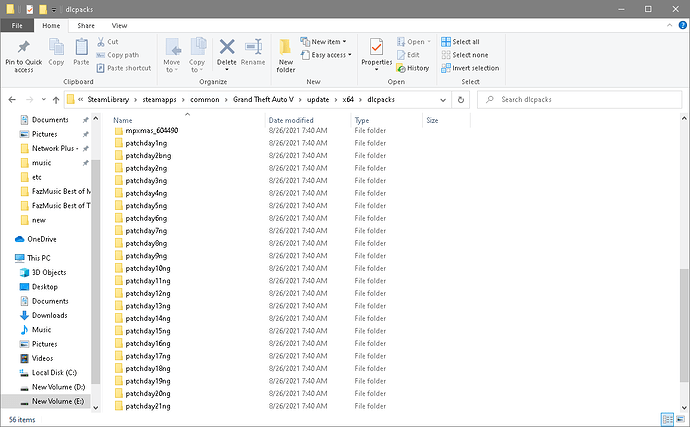The width and height of the screenshot is (690, 427).
Task: Click Select all
Action: click(460, 42)
